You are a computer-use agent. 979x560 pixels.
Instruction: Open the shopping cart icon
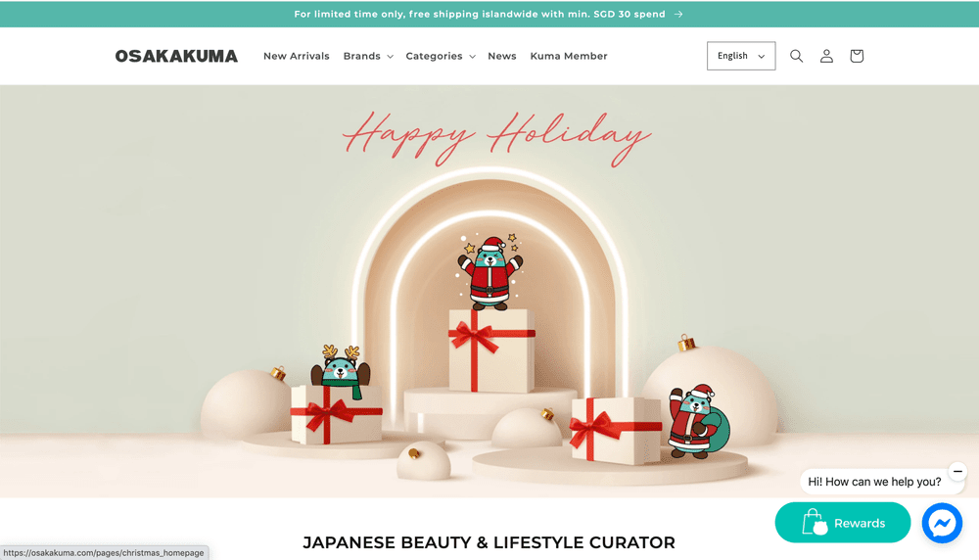pyautogui.click(x=856, y=56)
